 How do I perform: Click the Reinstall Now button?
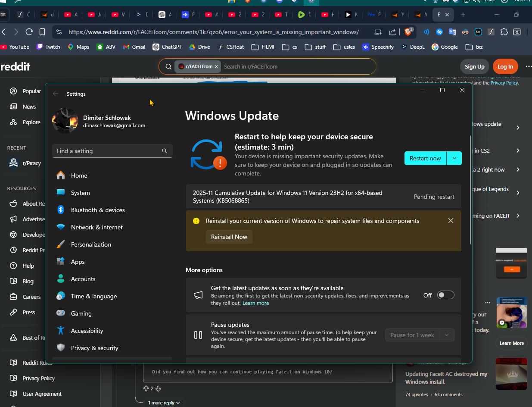[x=229, y=237]
